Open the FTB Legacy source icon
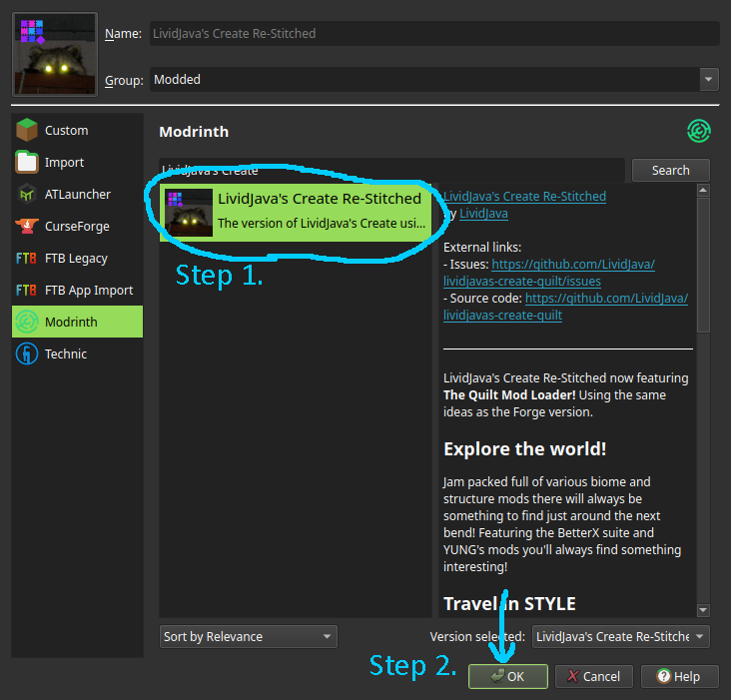This screenshot has height=700, width=731. [x=27, y=259]
